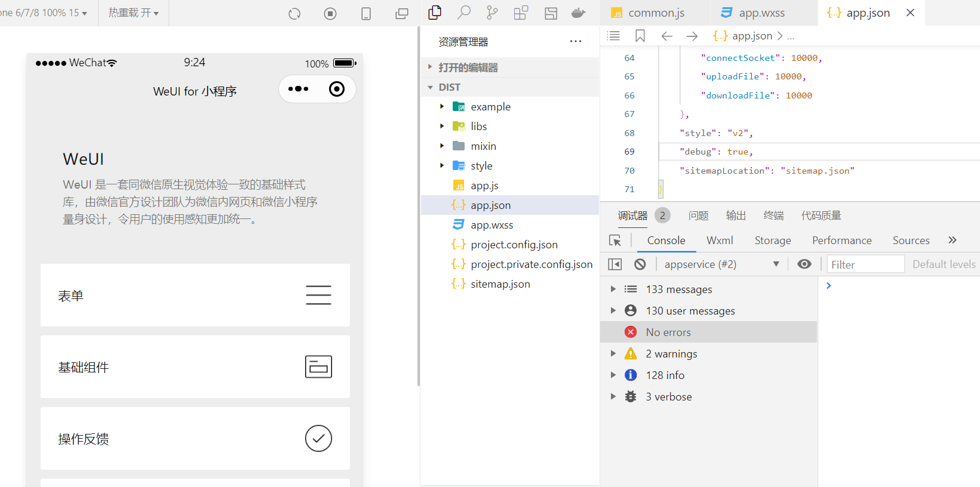Open the file explorer icon
This screenshot has height=487, width=980.
(435, 13)
